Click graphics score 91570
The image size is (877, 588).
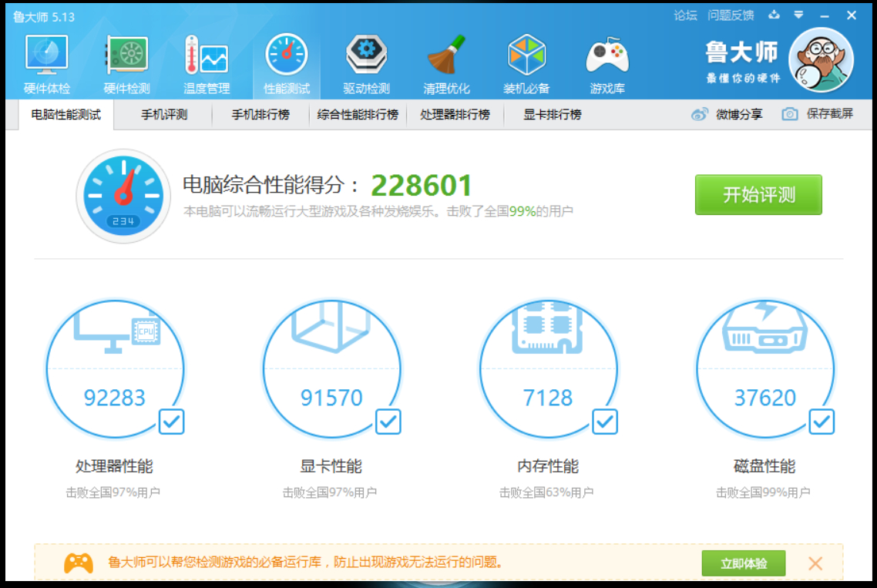(331, 398)
